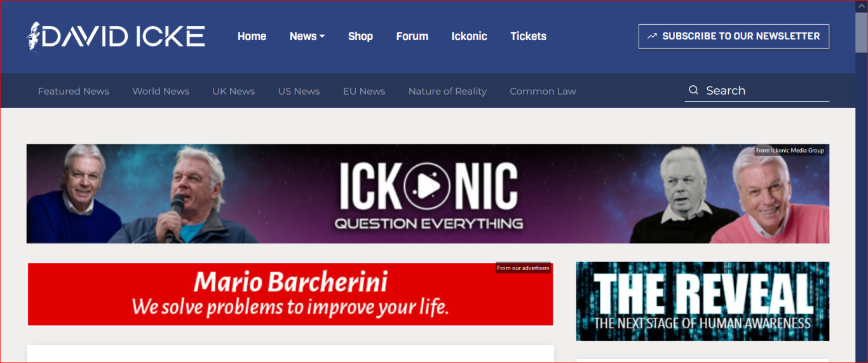868x363 pixels.
Task: Select Featured News category
Action: click(x=74, y=91)
